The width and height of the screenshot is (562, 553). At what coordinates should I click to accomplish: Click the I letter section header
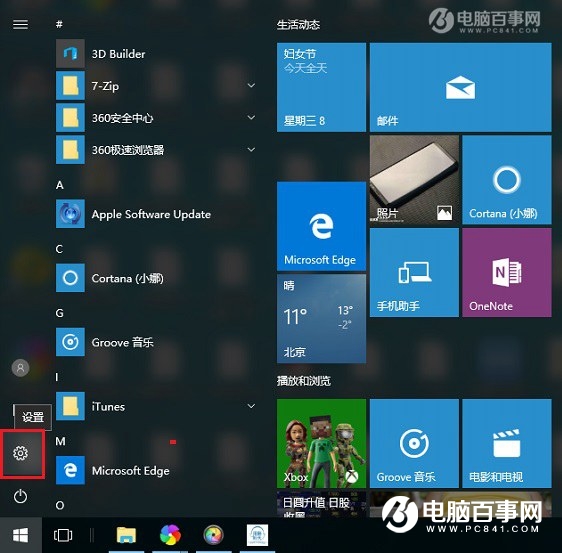click(57, 377)
